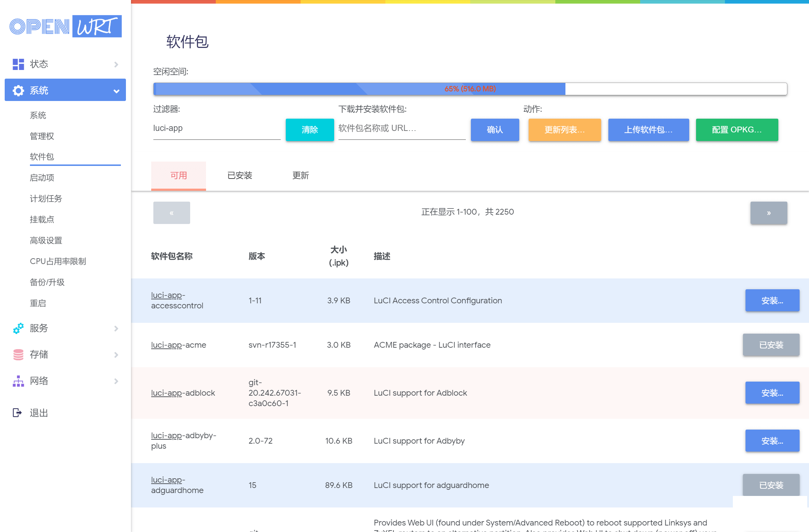This screenshot has width=809, height=532.
Task: Click the system gear icon
Action: (18, 90)
